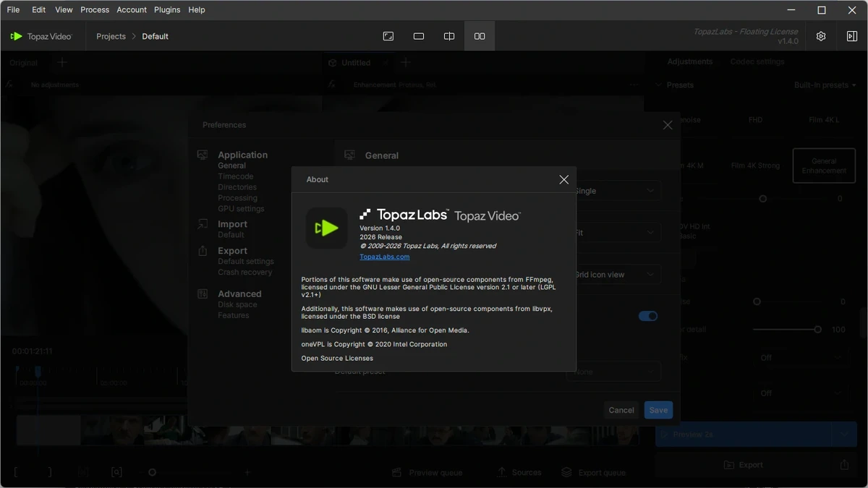This screenshot has width=868, height=488.
Task: Select Directories in Preferences sidebar
Action: pyautogui.click(x=237, y=187)
